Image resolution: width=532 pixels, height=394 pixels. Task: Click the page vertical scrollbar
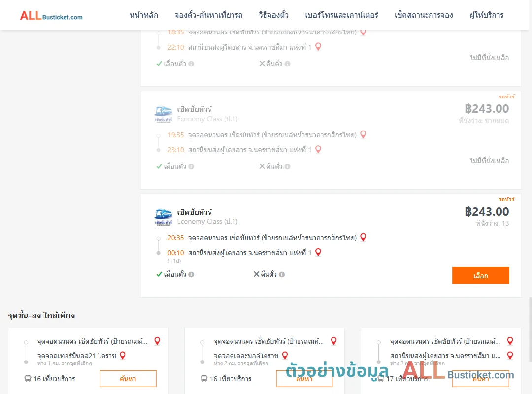tap(530, 329)
